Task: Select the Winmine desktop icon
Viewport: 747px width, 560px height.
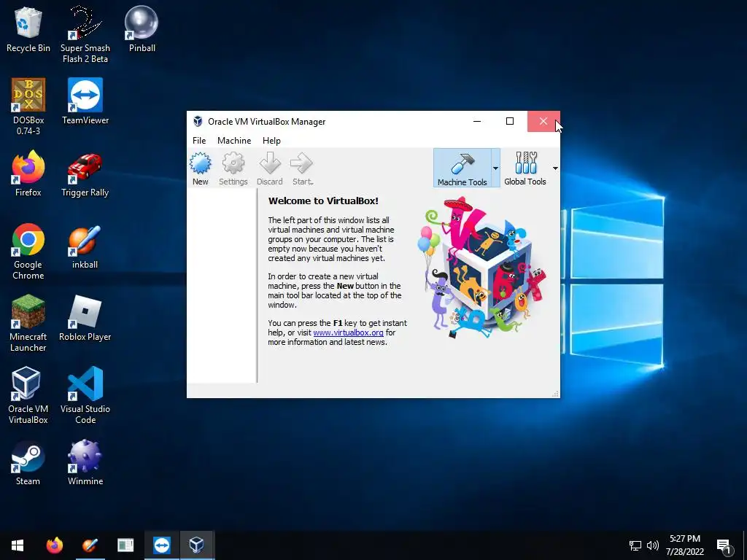Action: 85,463
